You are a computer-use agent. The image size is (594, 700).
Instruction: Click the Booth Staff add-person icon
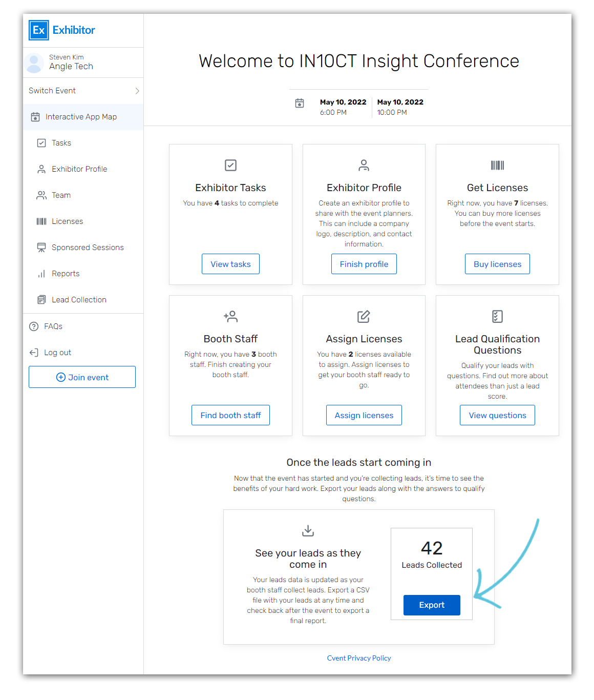click(x=230, y=316)
